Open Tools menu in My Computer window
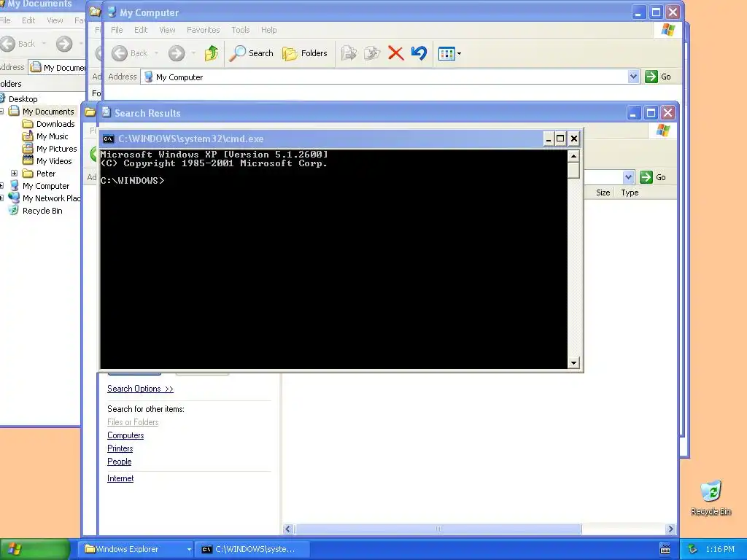The height and width of the screenshot is (560, 747). [241, 30]
